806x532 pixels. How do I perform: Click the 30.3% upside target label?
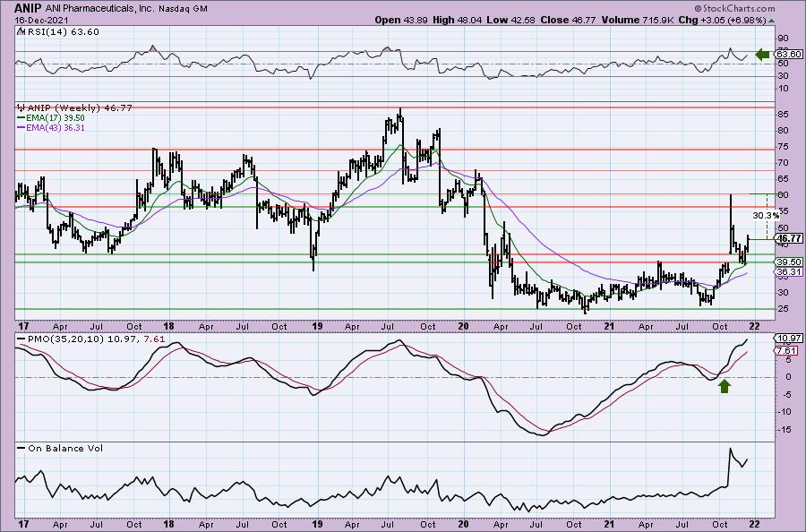(x=766, y=215)
